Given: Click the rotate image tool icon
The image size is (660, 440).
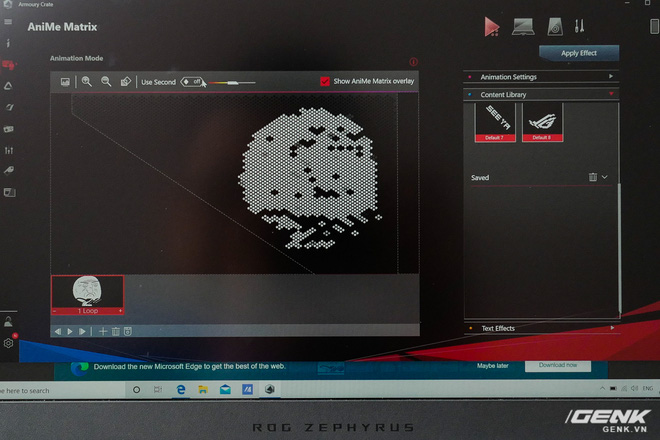Looking at the screenshot, I should (x=125, y=82).
